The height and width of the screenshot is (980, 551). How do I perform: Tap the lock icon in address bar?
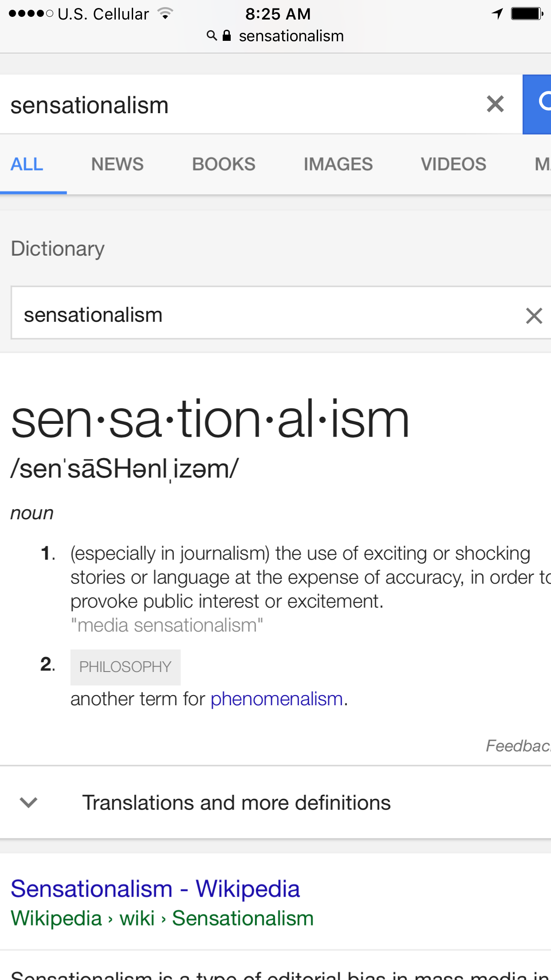[x=227, y=36]
